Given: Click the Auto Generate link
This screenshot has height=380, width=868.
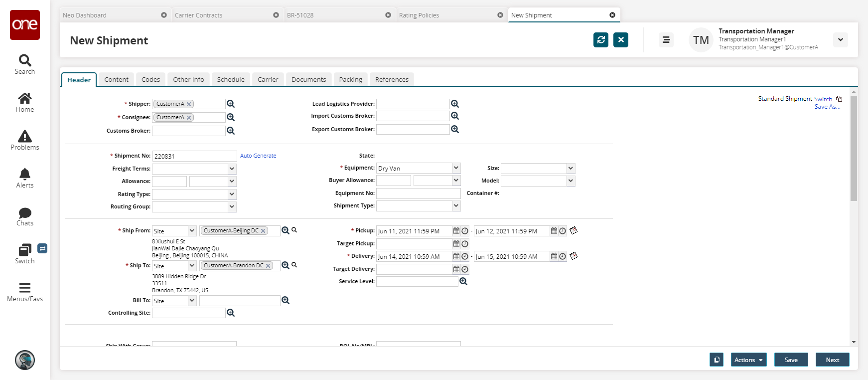Looking at the screenshot, I should tap(258, 156).
